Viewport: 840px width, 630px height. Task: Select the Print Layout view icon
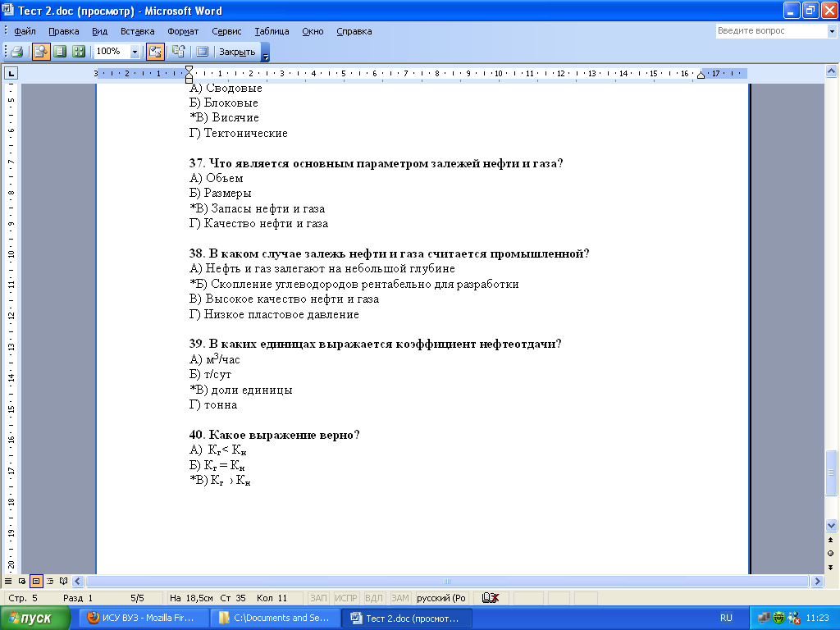36,582
